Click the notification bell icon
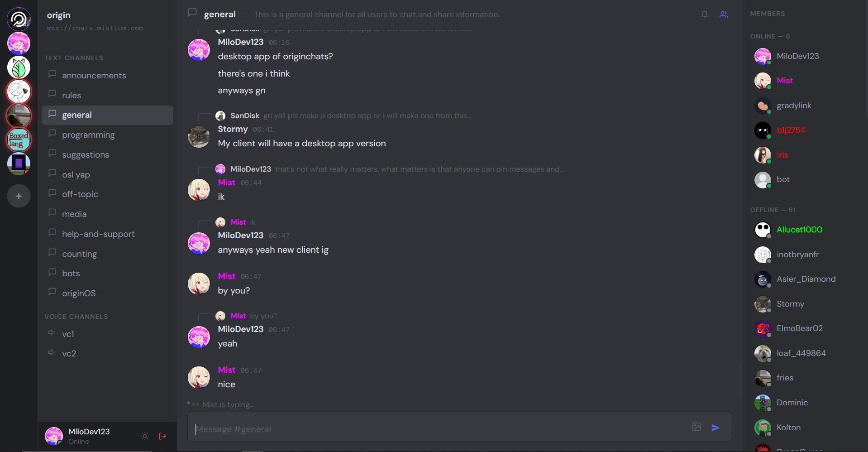The image size is (868, 452). (x=704, y=14)
